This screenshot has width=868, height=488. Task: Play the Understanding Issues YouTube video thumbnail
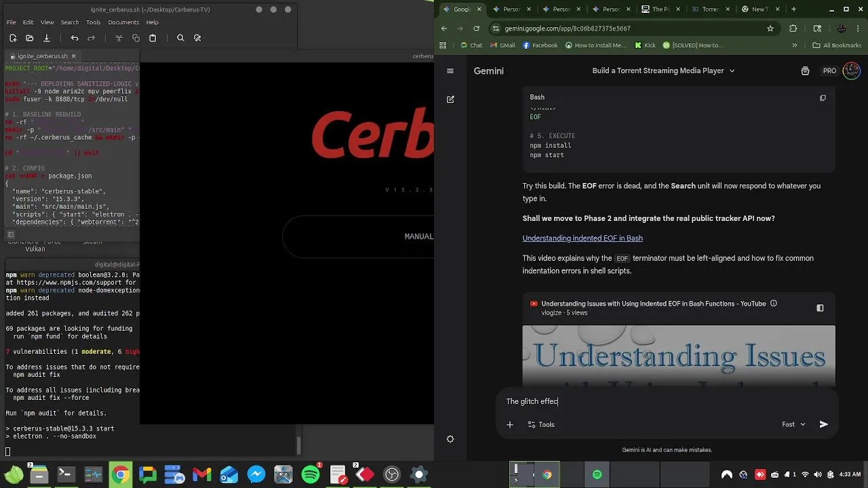[x=679, y=356]
